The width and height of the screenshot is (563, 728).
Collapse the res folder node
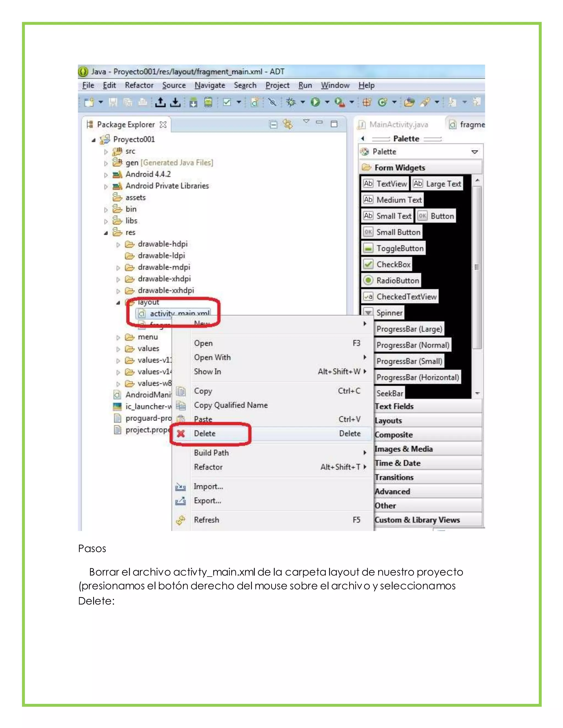(x=106, y=233)
